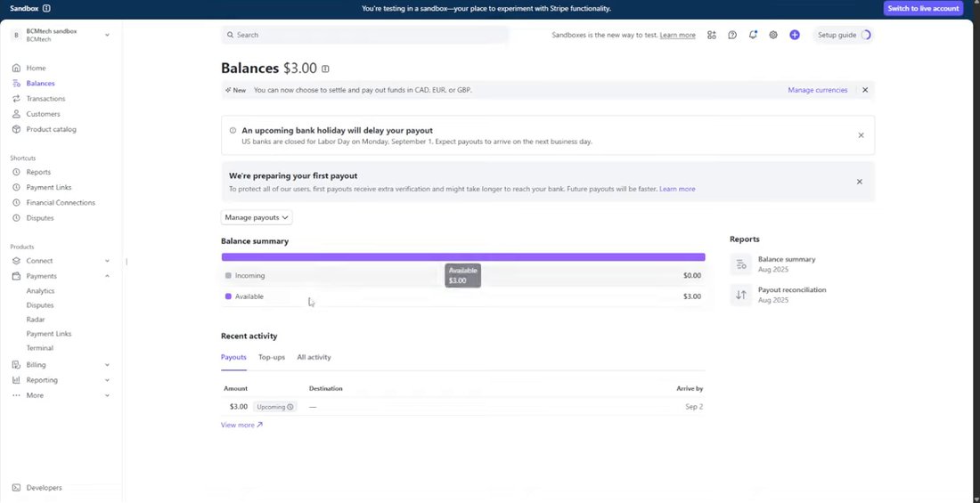The image size is (980, 503).
Task: Open Learn more about Sandboxes link
Action: [x=677, y=35]
